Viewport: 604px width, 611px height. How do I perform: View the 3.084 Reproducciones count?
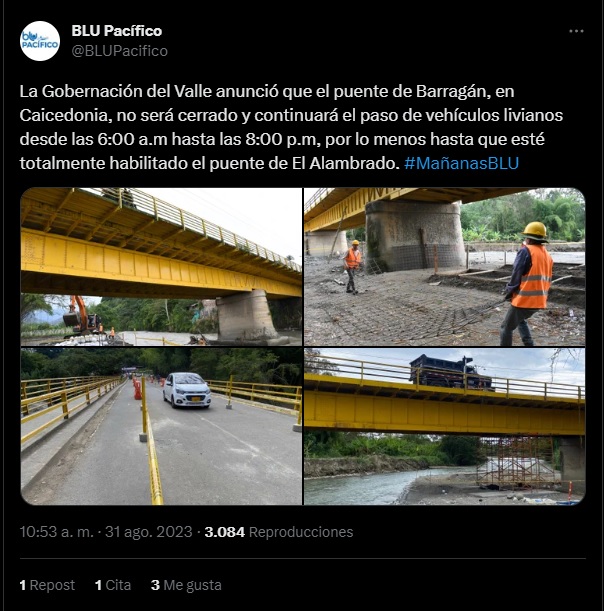pos(279,532)
